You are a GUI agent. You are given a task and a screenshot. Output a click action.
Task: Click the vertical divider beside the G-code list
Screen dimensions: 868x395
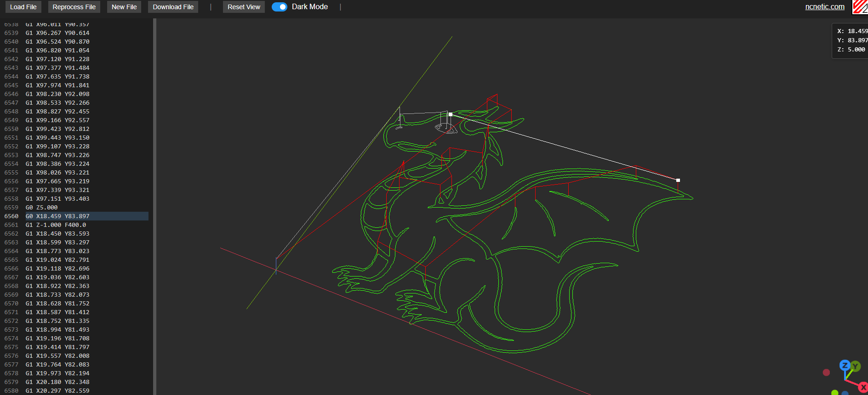point(154,207)
